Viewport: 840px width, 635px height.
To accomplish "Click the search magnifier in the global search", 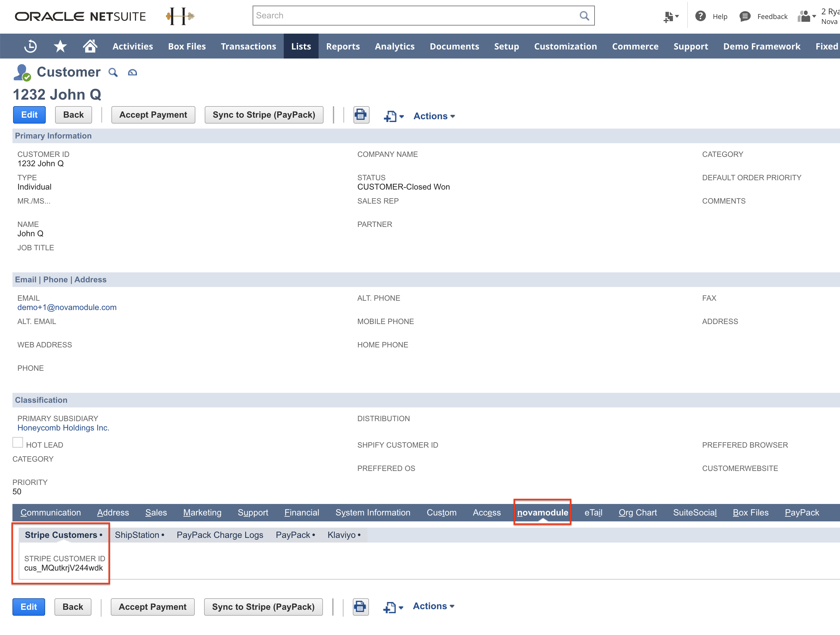I will pos(584,16).
